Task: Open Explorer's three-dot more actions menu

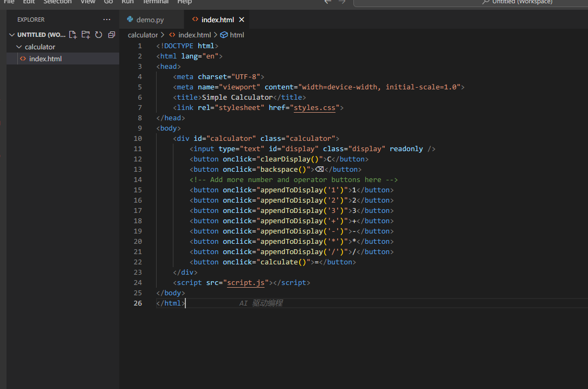Action: 107,20
